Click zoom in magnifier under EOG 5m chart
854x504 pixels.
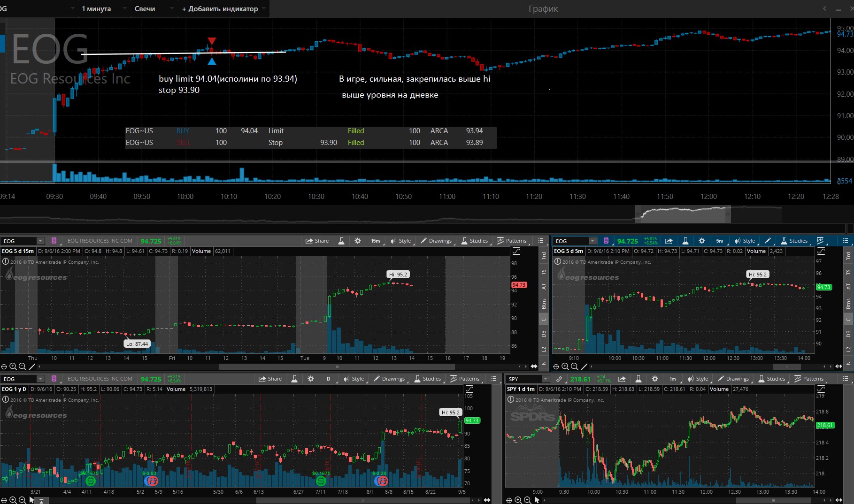click(x=565, y=367)
